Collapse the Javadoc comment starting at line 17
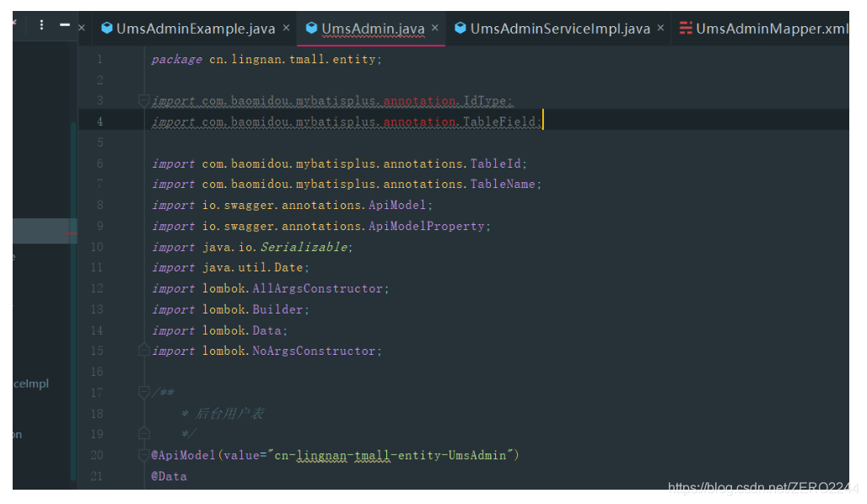This screenshot has width=867, height=504. (143, 392)
